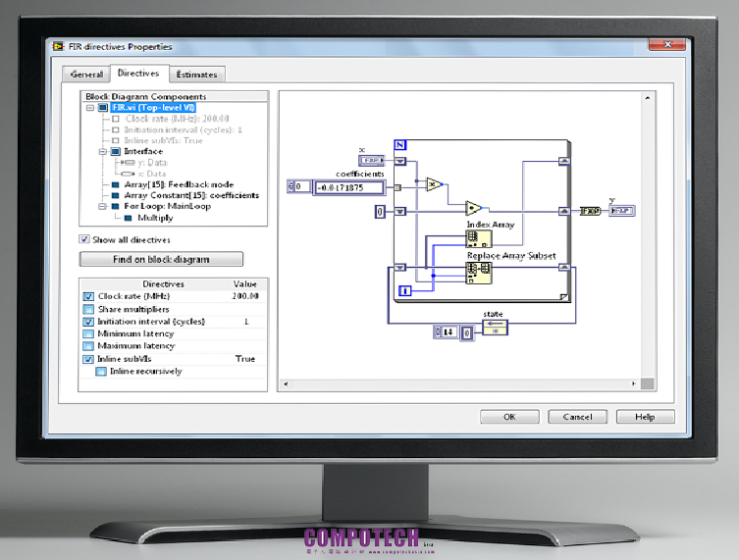
Task: Collapse the FIR.vi top-level tree node
Action: click(90, 108)
